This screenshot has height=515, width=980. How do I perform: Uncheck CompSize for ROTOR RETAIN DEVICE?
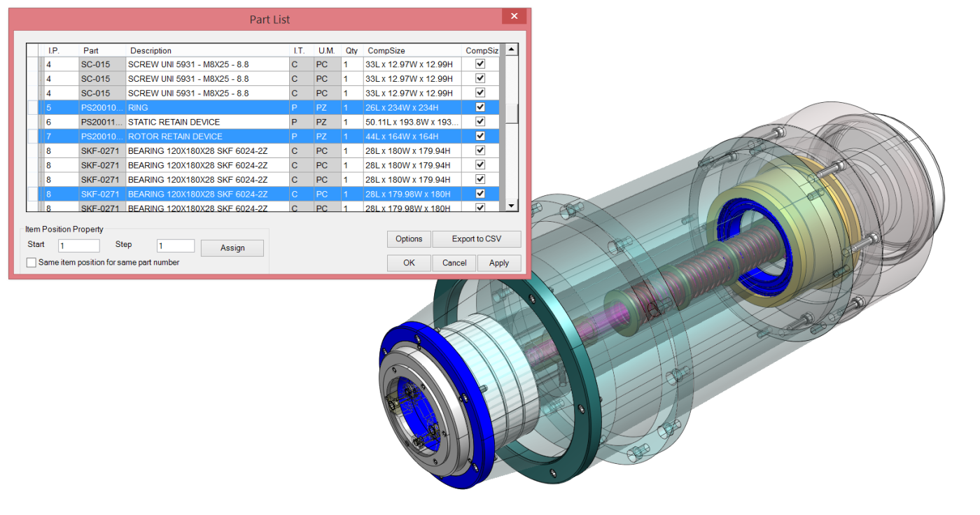[x=480, y=136]
